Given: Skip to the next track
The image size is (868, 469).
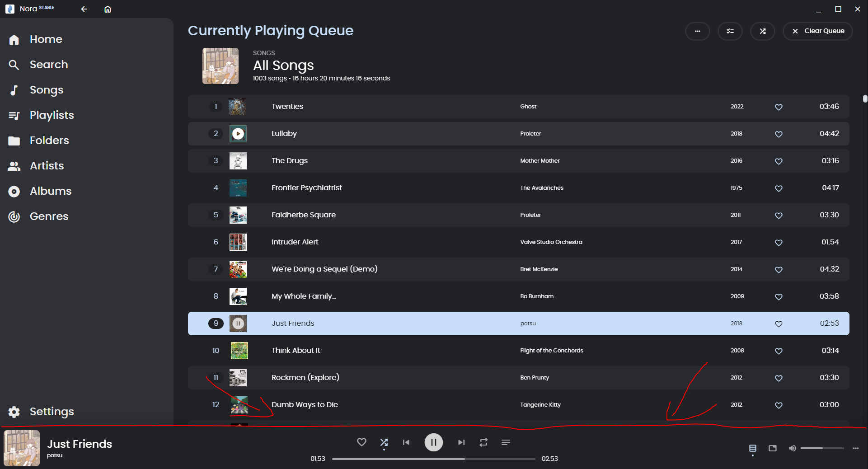Looking at the screenshot, I should click(x=461, y=442).
